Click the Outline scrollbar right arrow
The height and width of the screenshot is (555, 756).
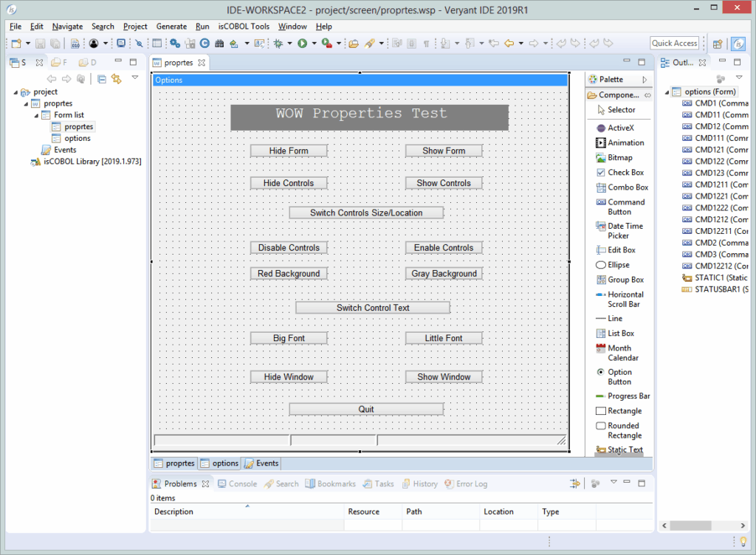click(743, 525)
